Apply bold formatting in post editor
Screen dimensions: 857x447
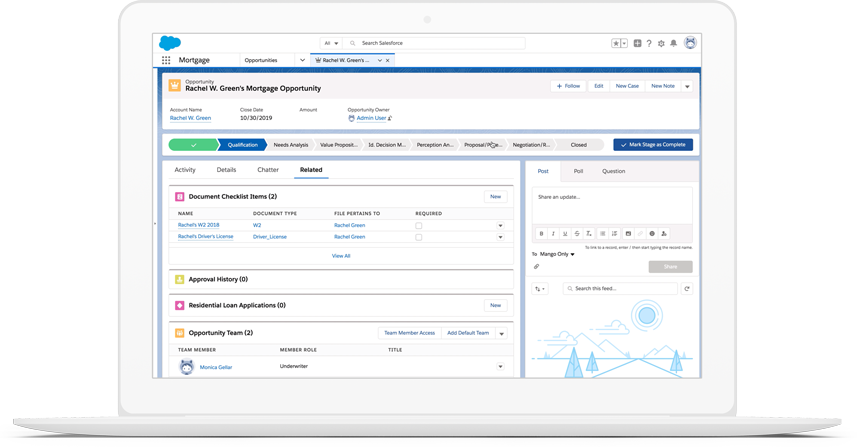pos(542,234)
